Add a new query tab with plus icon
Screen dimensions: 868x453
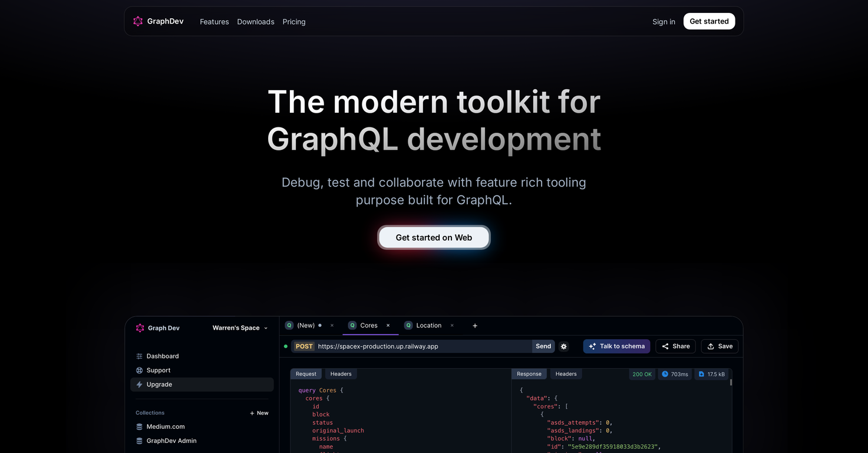(475, 326)
